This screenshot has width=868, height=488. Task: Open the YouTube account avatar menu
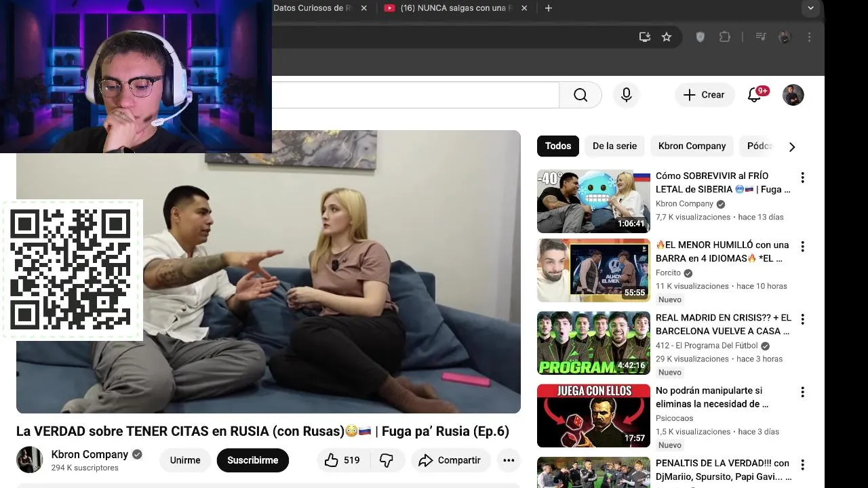(x=793, y=95)
